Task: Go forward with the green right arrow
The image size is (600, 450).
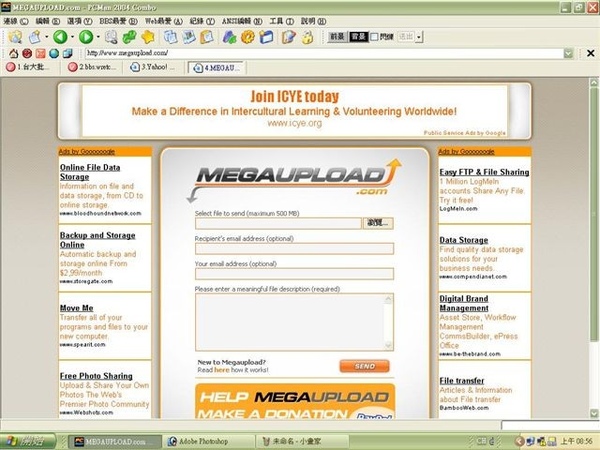Action: (86, 37)
